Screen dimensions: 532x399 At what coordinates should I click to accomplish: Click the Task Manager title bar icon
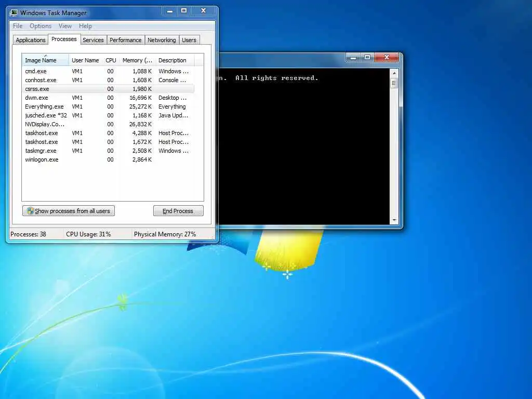pos(14,13)
